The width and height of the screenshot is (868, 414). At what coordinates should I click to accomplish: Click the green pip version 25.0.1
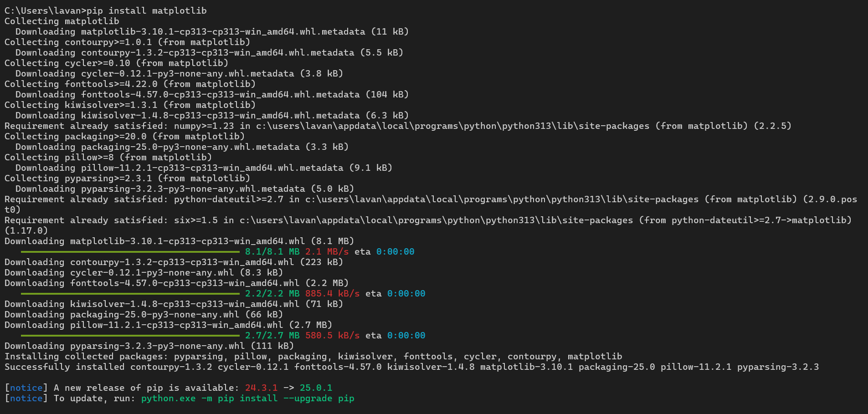click(x=316, y=388)
